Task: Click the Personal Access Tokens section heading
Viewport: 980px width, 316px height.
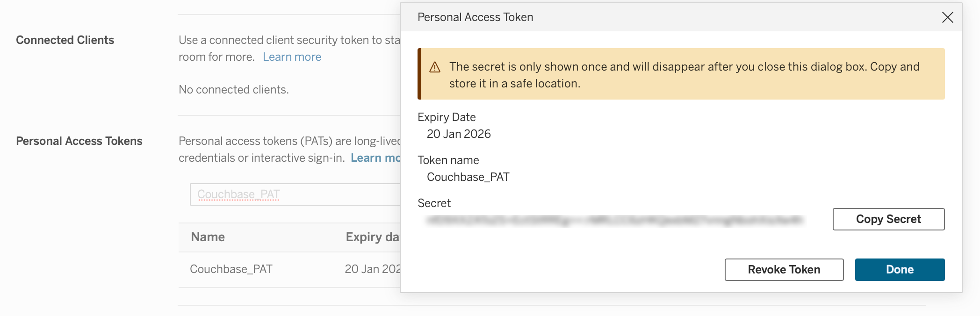Action: (79, 141)
